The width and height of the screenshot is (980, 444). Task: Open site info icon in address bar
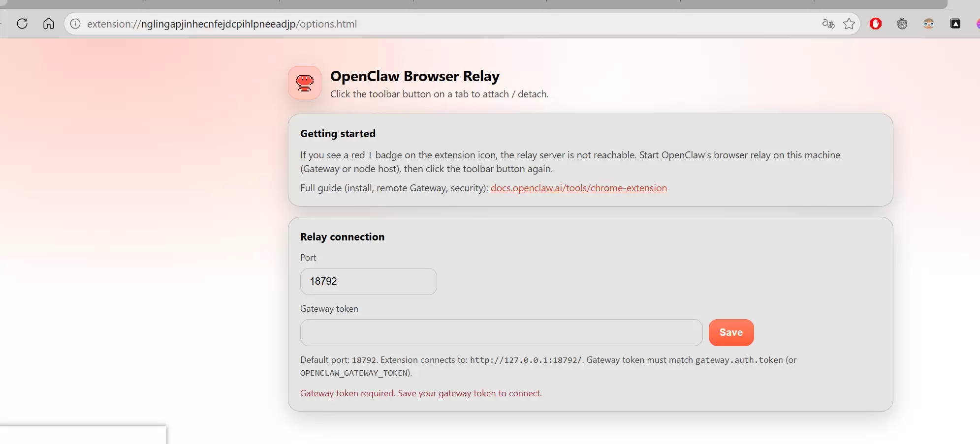75,24
